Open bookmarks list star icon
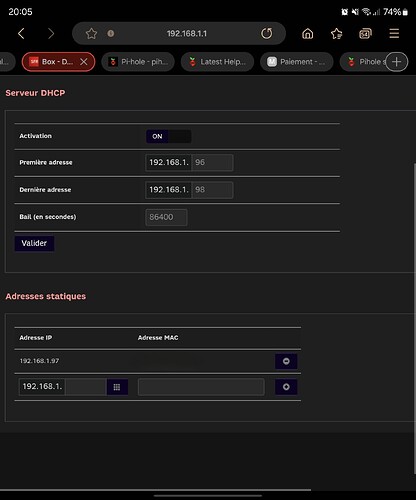Screen dimensions: 416x500 pyautogui.click(x=336, y=33)
